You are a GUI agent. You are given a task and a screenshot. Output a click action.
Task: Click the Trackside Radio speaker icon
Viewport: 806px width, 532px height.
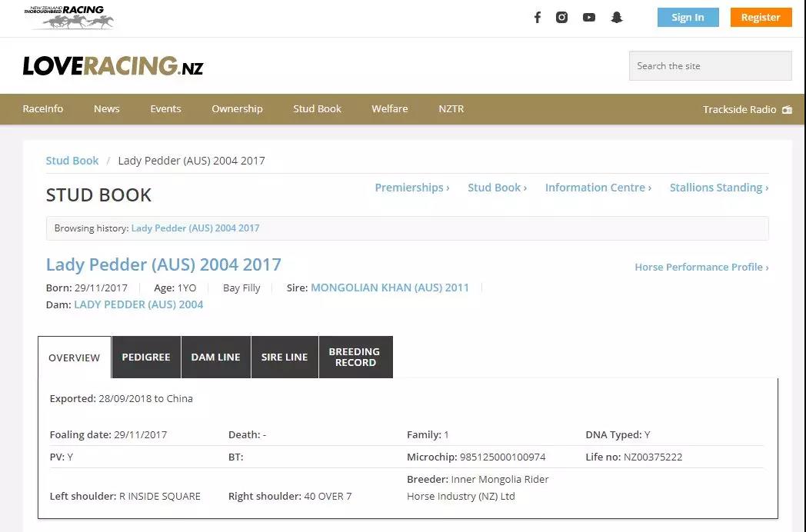786,109
